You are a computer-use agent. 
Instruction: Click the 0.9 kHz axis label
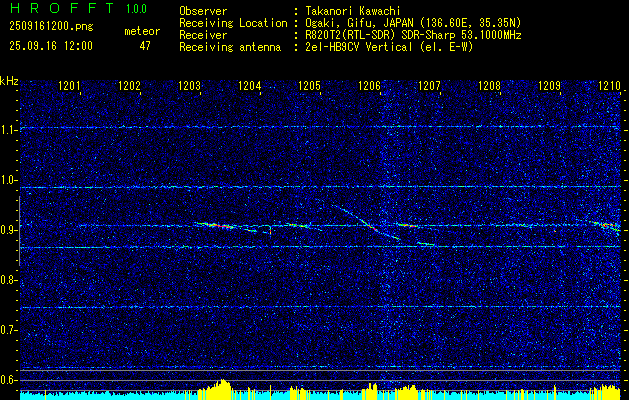[8, 230]
